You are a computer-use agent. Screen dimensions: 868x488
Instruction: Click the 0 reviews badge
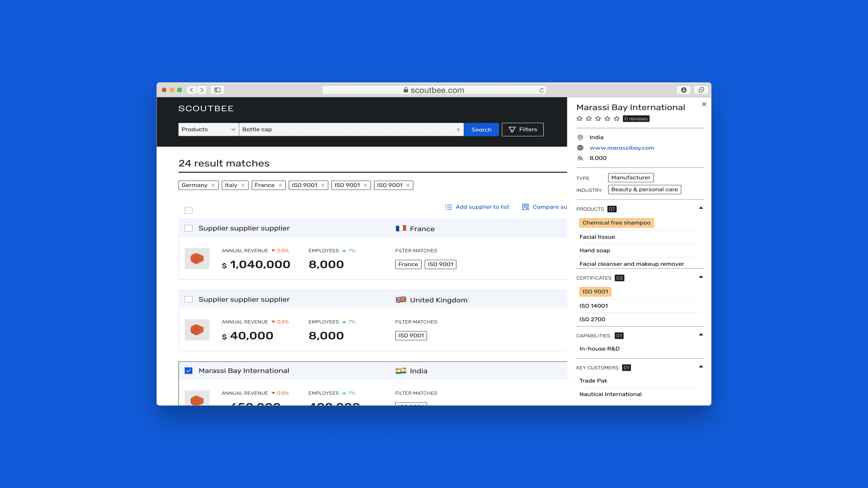pyautogui.click(x=636, y=119)
